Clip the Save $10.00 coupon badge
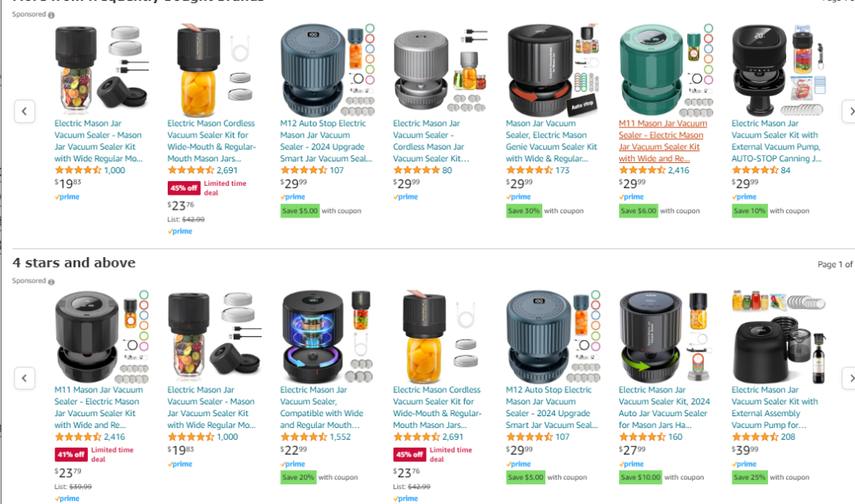The image size is (855, 504). point(640,477)
